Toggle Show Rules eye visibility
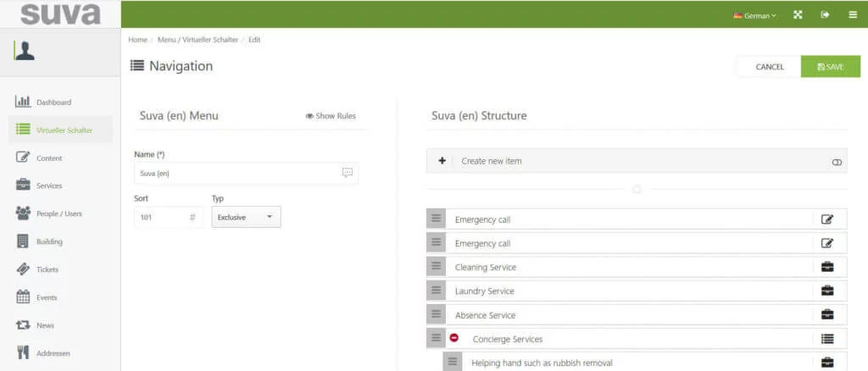The height and width of the screenshot is (371, 868). tap(331, 116)
